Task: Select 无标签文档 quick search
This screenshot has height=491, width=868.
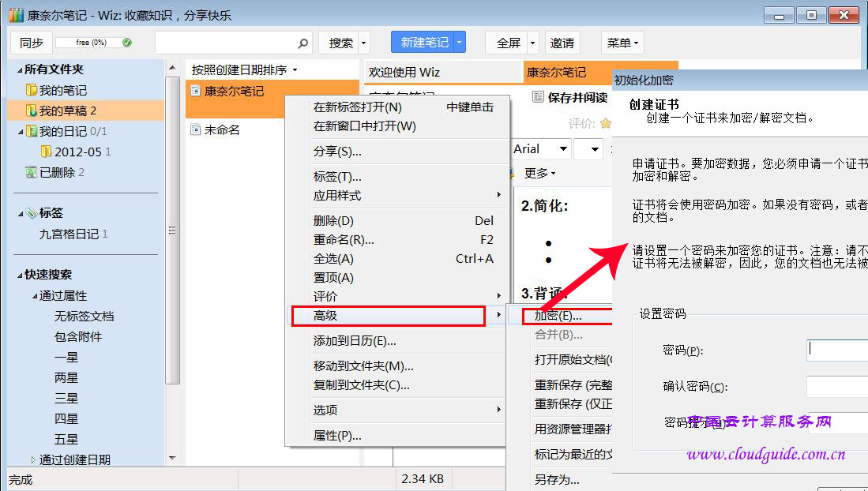Action: point(85,316)
